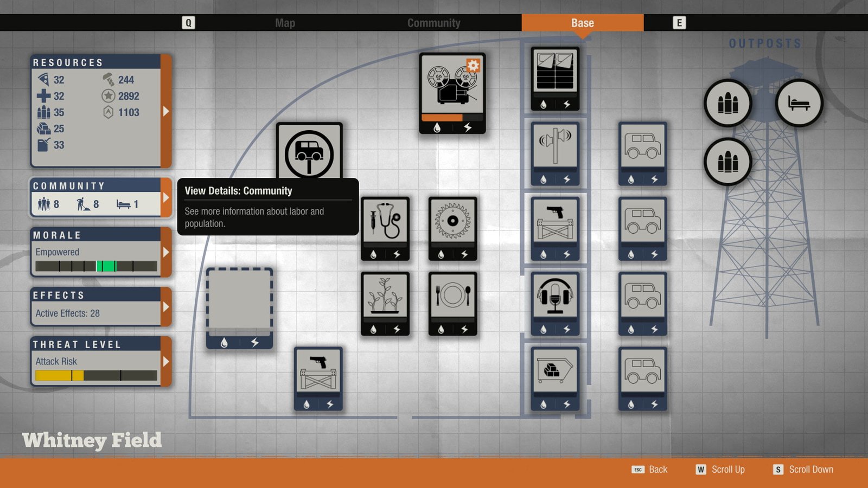The height and width of the screenshot is (488, 868).
Task: Open the bunk beds facility
Action: 555,79
